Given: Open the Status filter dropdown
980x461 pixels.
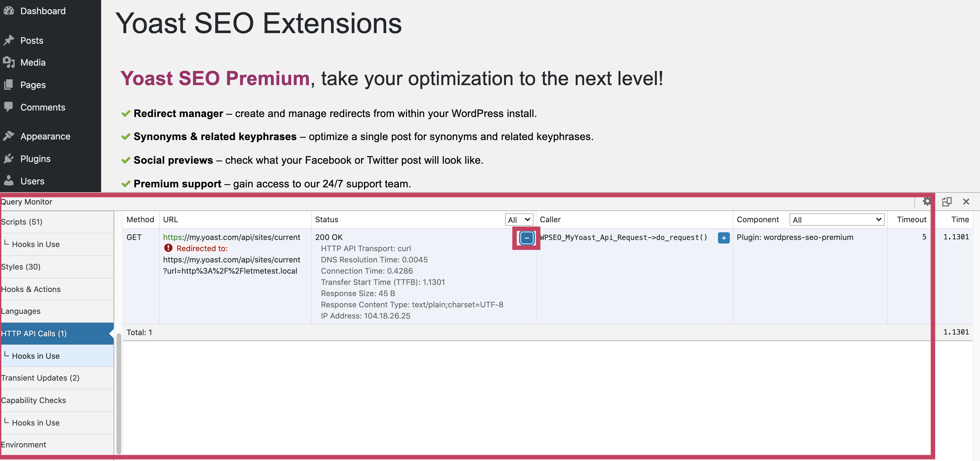Looking at the screenshot, I should pos(519,220).
